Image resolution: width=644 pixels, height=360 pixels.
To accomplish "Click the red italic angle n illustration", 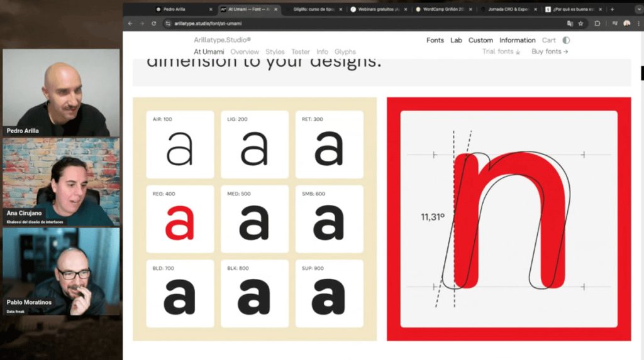I will pyautogui.click(x=509, y=219).
